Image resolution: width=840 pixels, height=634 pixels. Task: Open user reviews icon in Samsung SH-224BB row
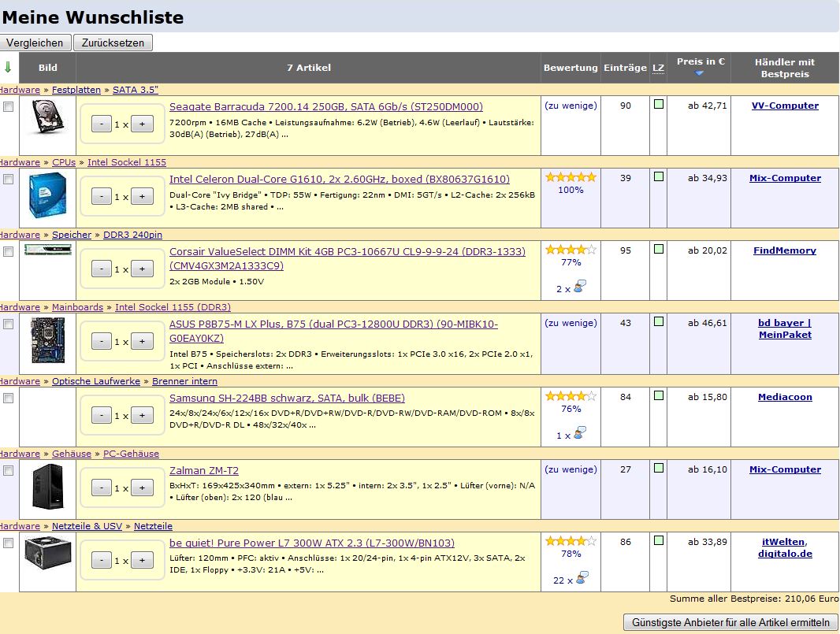580,432
